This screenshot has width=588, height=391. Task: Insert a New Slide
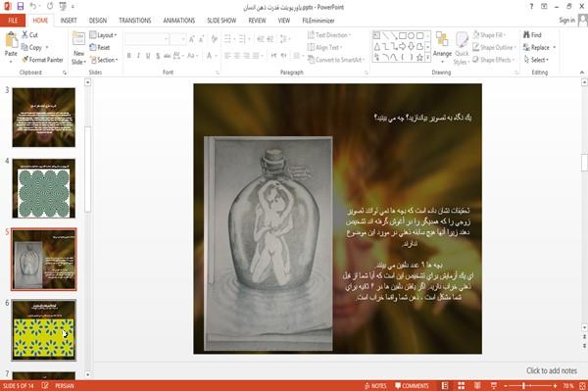pos(78,49)
